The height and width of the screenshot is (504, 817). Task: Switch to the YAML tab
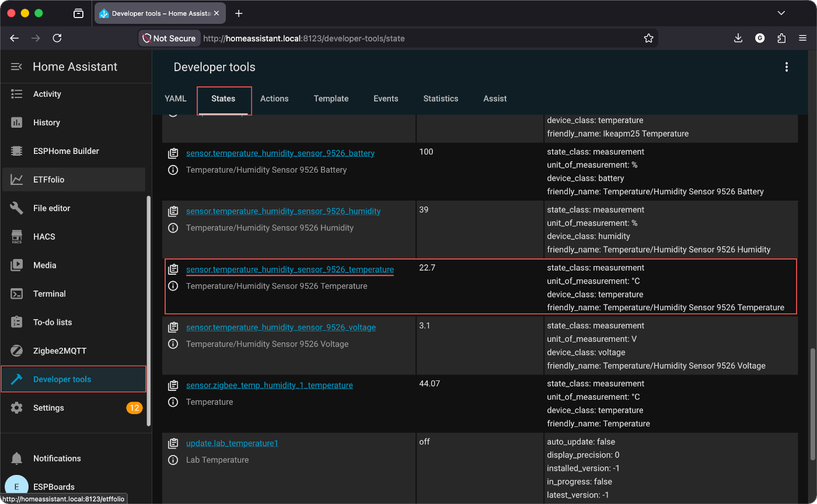click(x=176, y=99)
